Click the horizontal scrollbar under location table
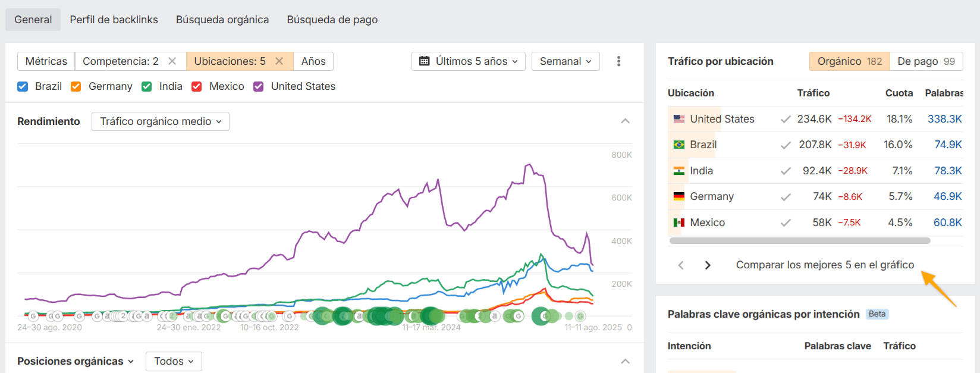The width and height of the screenshot is (980, 373). tap(800, 241)
